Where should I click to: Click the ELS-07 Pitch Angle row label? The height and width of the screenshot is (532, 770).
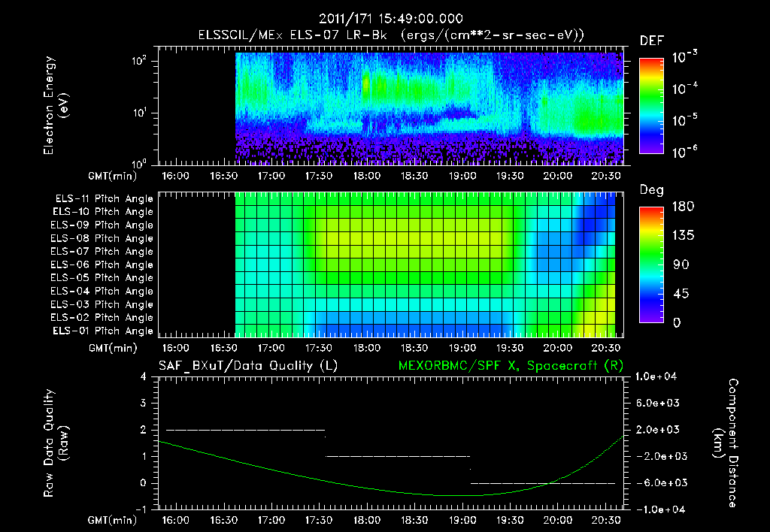102,251
